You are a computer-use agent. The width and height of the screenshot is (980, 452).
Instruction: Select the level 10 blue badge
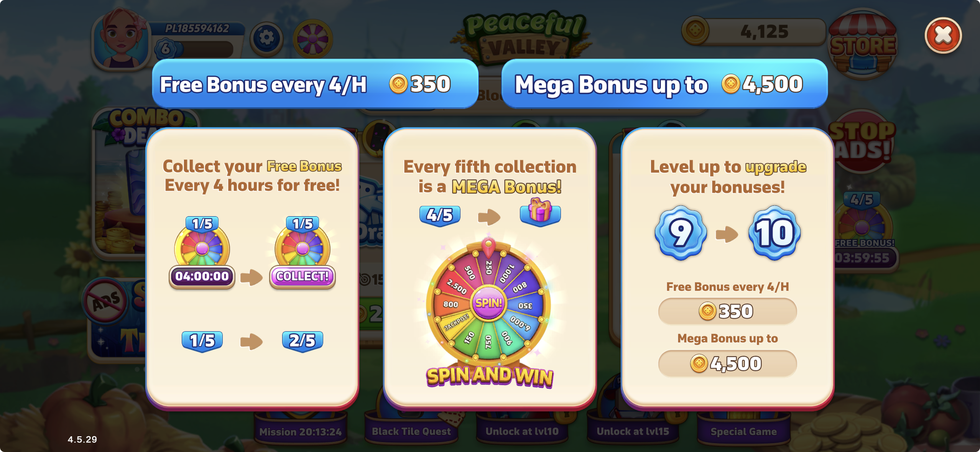pos(774,232)
